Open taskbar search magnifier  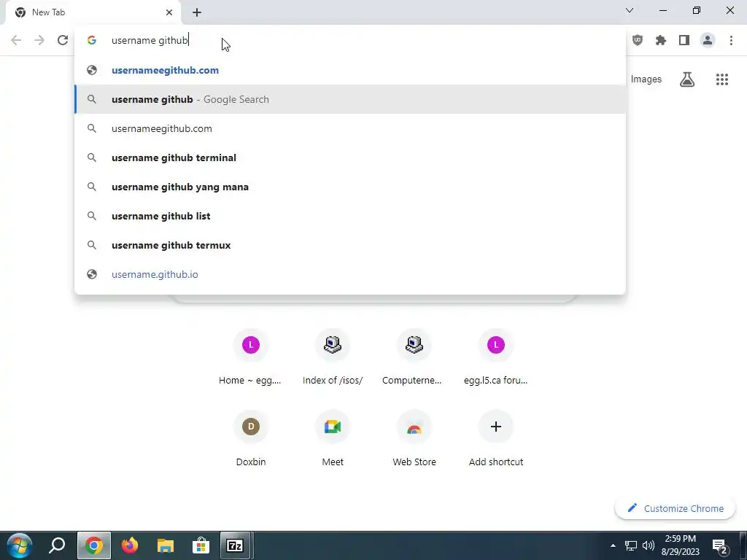(57, 545)
